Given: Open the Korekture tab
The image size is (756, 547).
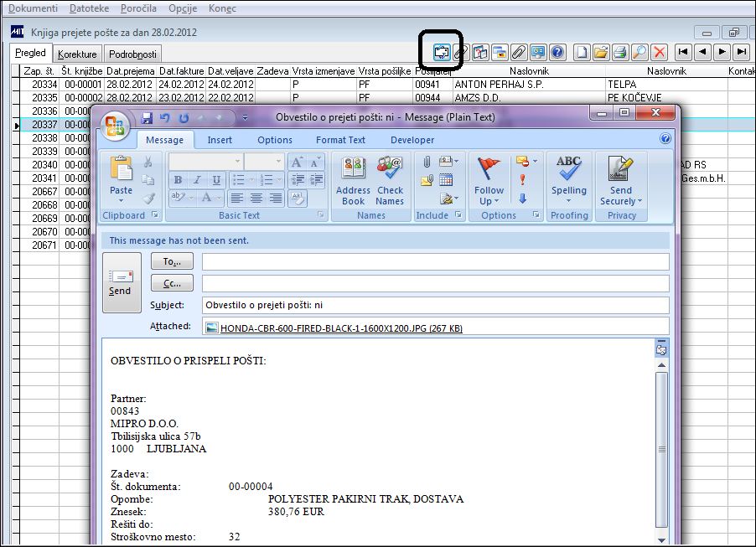Looking at the screenshot, I should tap(77, 54).
